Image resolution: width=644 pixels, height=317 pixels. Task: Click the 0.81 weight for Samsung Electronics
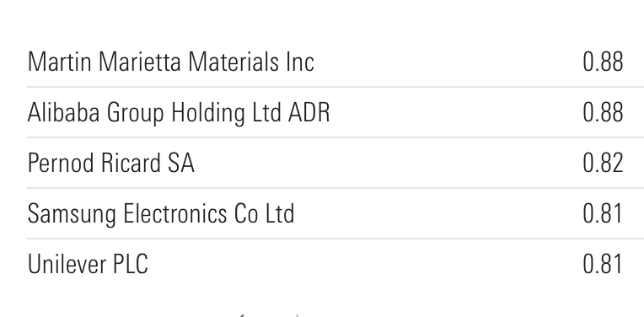point(602,213)
